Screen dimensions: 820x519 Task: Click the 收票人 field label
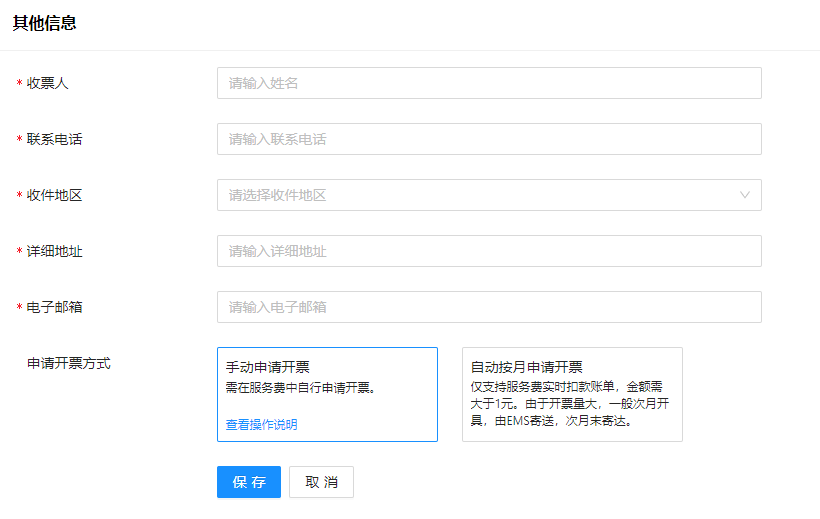[x=47, y=83]
